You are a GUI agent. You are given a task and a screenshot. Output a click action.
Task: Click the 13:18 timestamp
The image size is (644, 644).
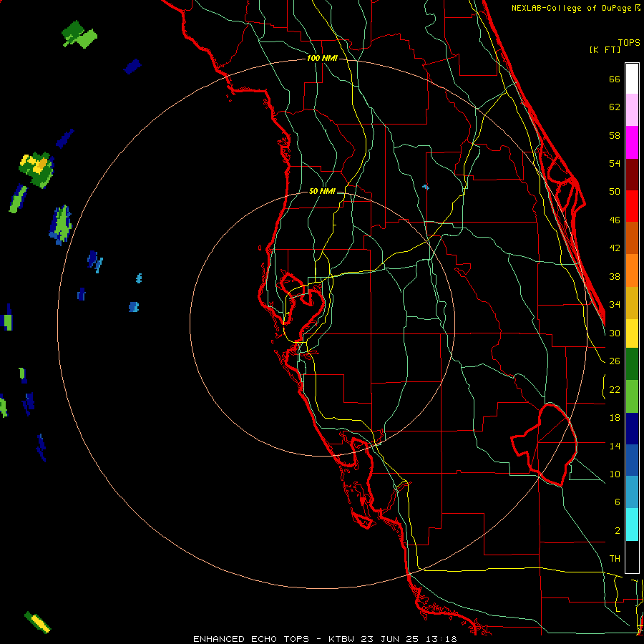[x=441, y=639]
